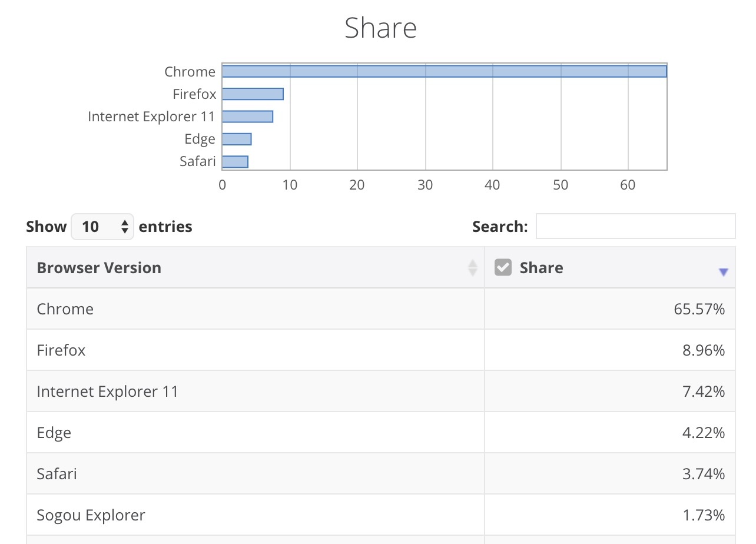Click the Share column header text

pyautogui.click(x=541, y=268)
